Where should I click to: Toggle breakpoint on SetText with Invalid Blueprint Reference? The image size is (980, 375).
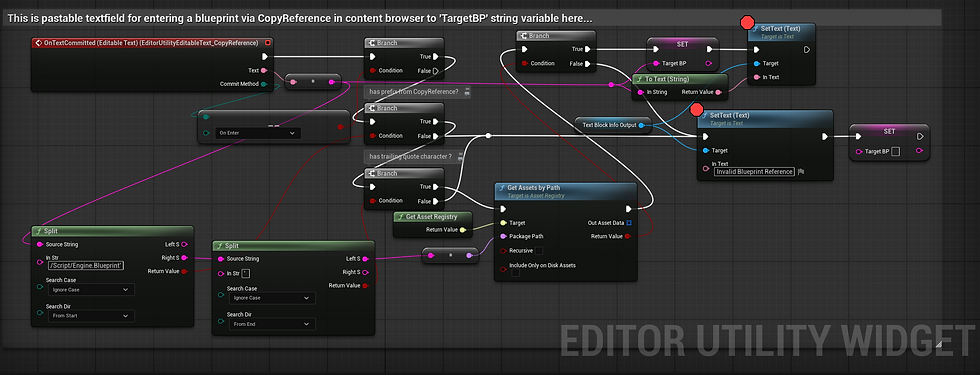[696, 110]
